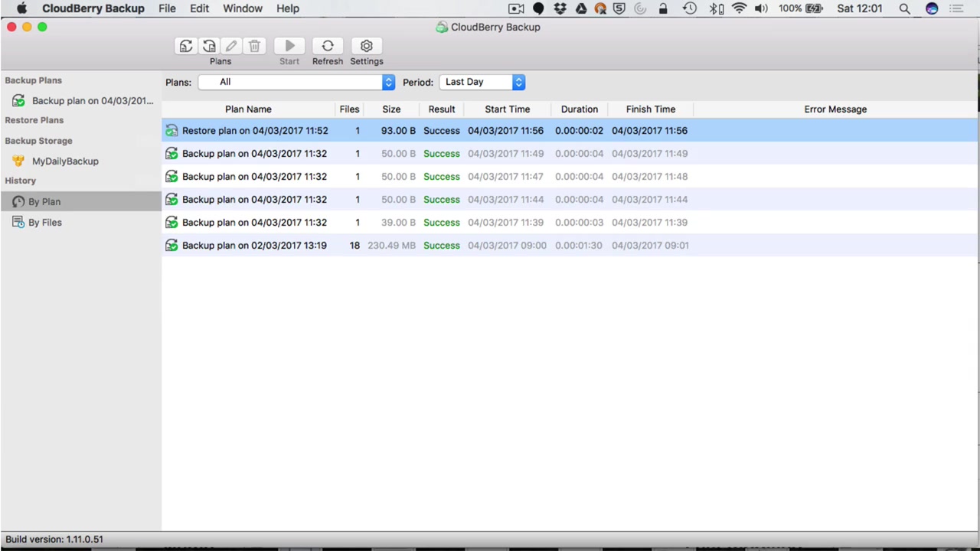Click 'Build version: 1.11.0.51' in status bar

coord(54,540)
